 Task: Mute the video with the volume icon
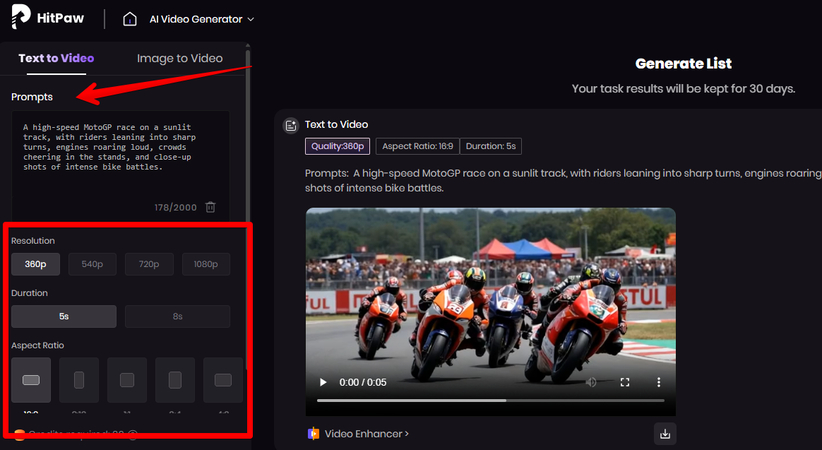(591, 382)
